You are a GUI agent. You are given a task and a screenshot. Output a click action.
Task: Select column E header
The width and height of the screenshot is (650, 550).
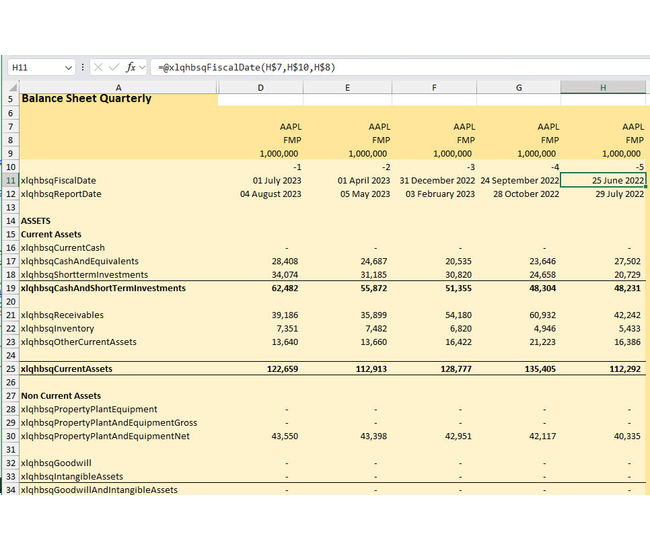coord(347,87)
